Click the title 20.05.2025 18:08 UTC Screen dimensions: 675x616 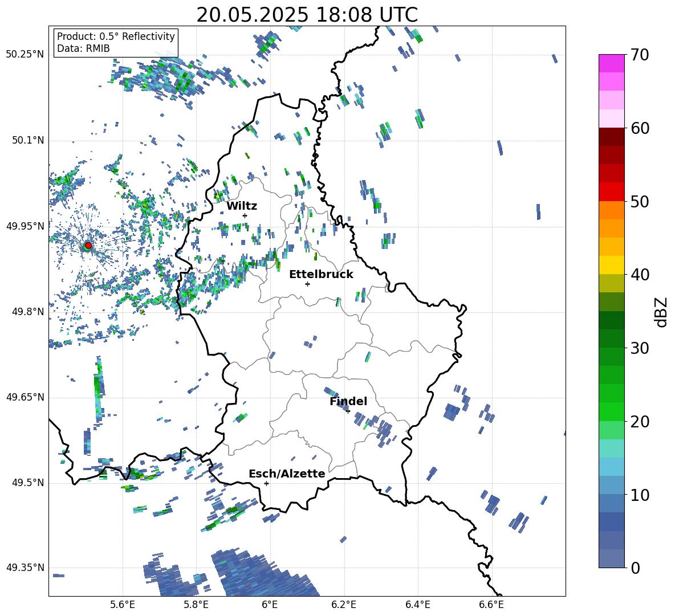coord(307,15)
